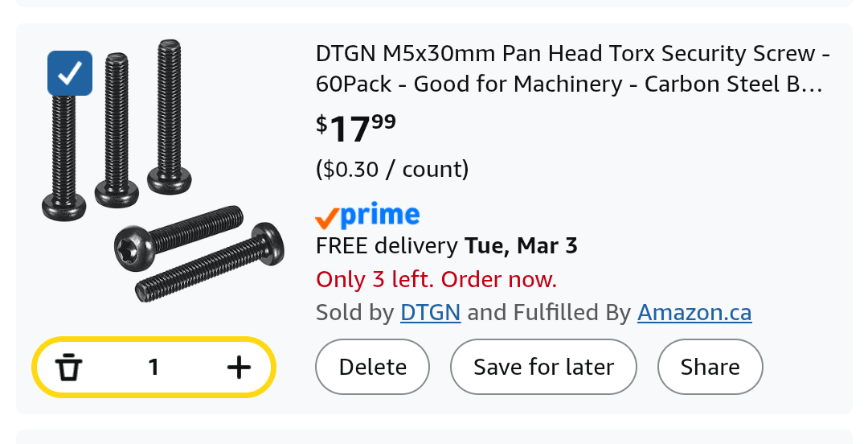Click the red Only 3 left warning
Image resolution: width=868 pixels, height=444 pixels.
pyautogui.click(x=436, y=279)
